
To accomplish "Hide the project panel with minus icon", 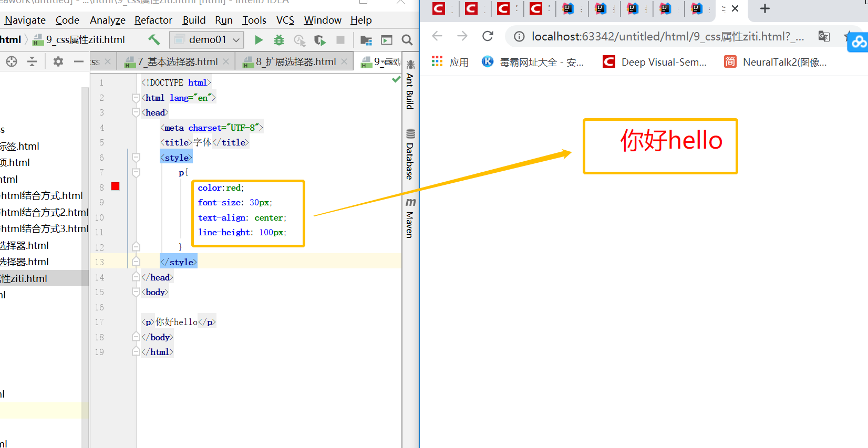I will pyautogui.click(x=79, y=61).
